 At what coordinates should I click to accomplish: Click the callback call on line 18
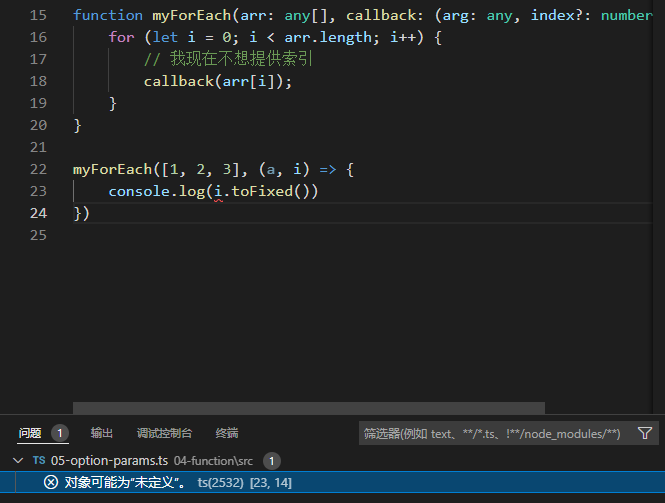coord(178,81)
